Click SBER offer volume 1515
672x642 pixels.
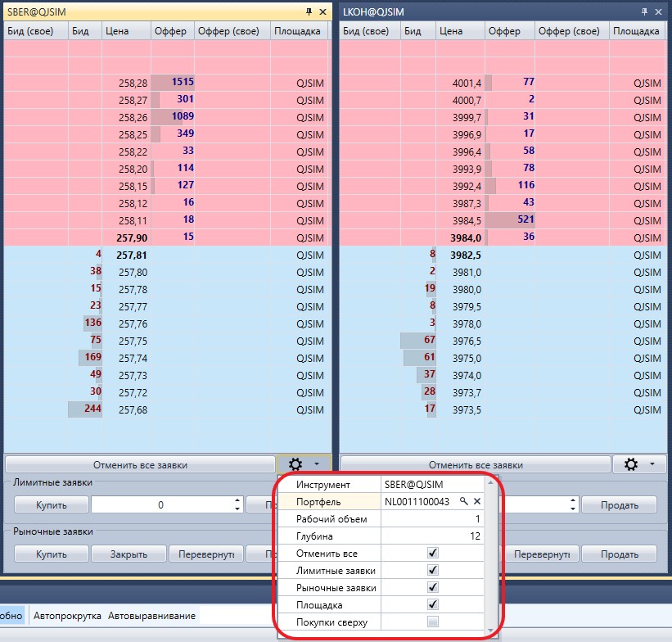183,82
